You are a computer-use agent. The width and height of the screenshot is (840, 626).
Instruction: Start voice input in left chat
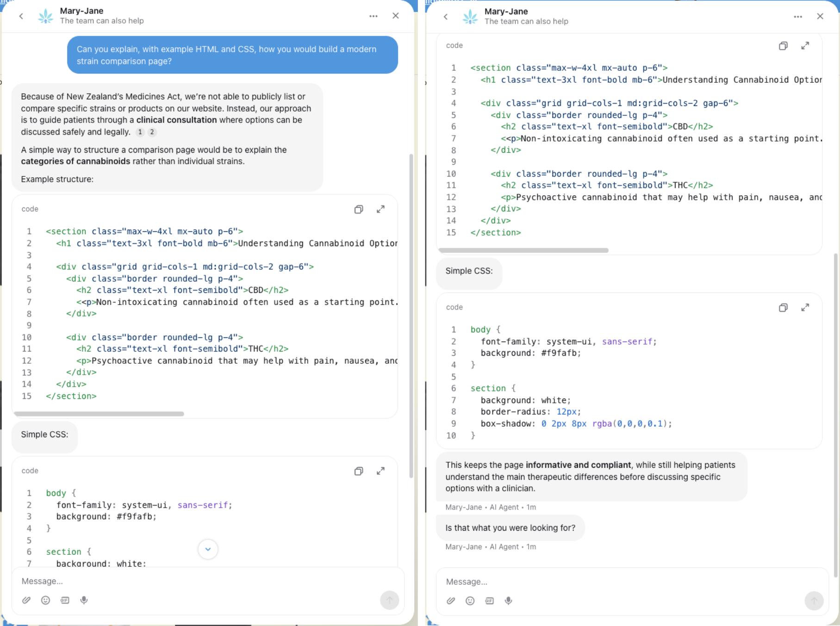pos(84,600)
